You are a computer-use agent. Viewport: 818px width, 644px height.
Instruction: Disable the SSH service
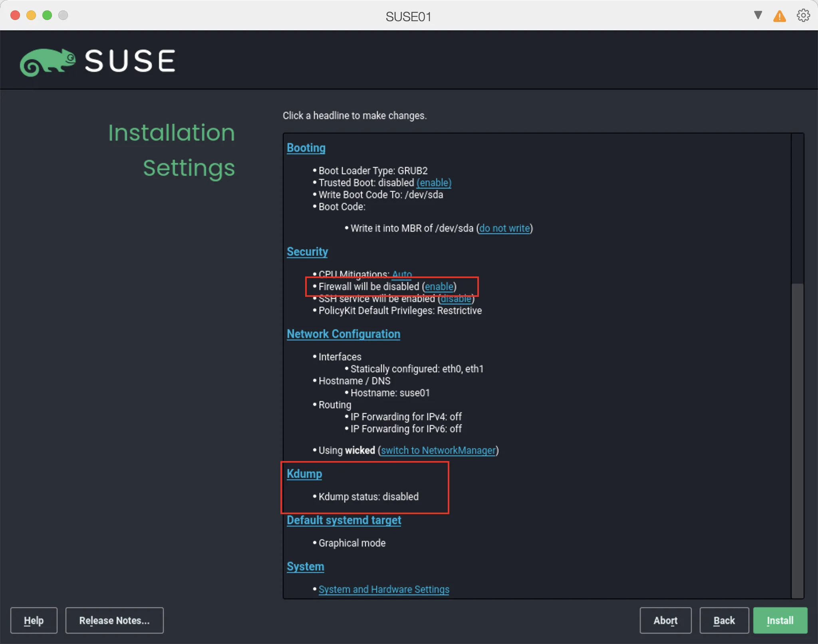457,298
